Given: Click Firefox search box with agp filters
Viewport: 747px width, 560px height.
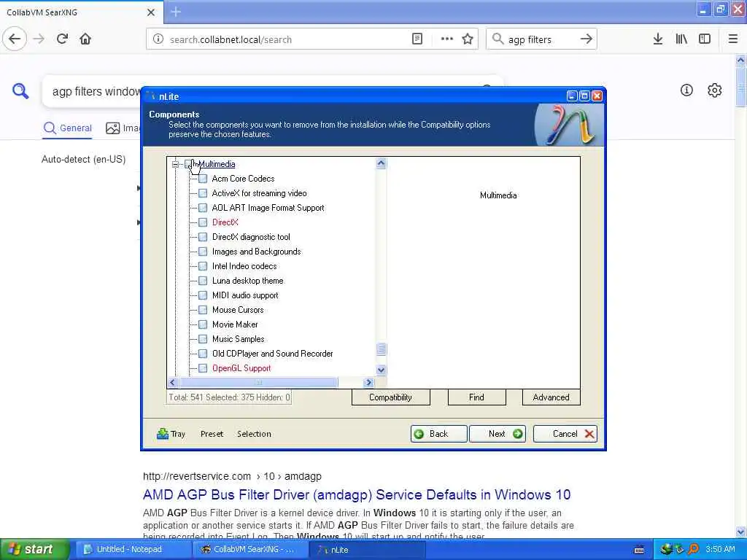Looking at the screenshot, I should (x=541, y=39).
